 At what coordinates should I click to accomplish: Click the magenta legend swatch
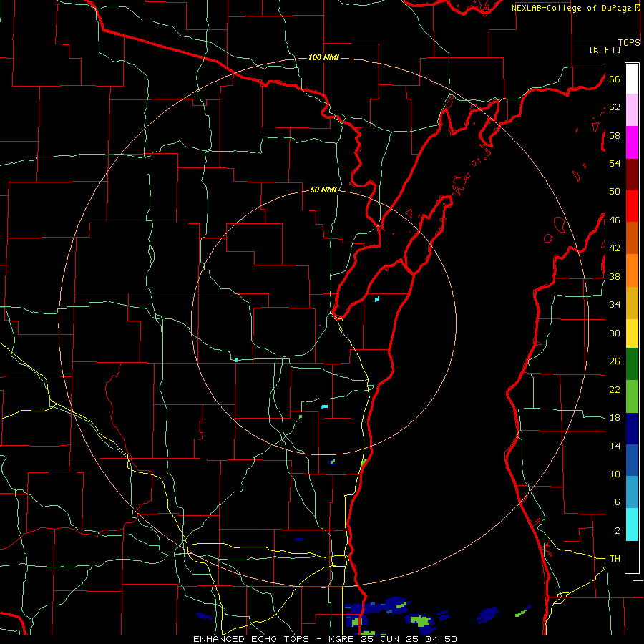[632, 142]
